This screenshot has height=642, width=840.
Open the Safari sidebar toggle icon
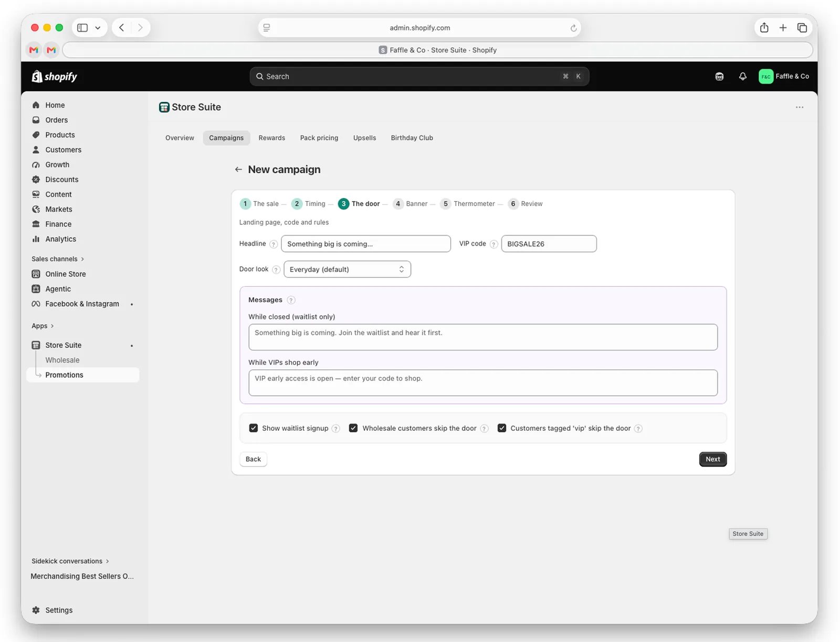(x=82, y=28)
